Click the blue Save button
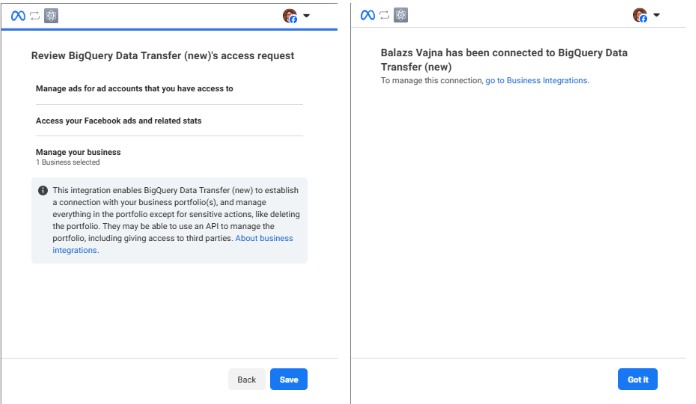696x404 pixels. pyautogui.click(x=289, y=379)
